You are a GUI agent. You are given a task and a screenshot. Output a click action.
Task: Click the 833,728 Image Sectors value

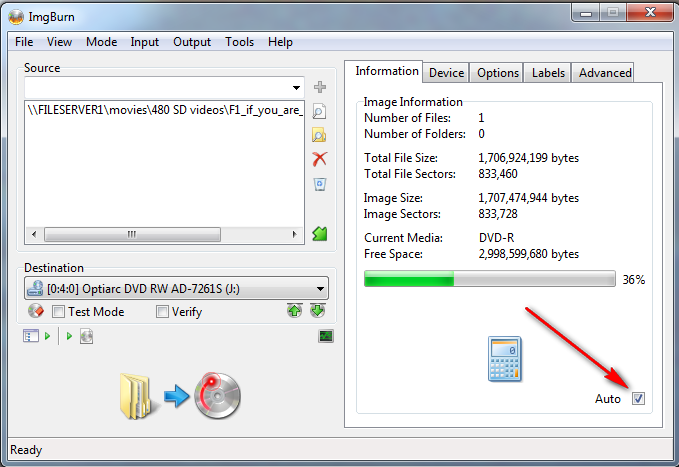tap(498, 214)
